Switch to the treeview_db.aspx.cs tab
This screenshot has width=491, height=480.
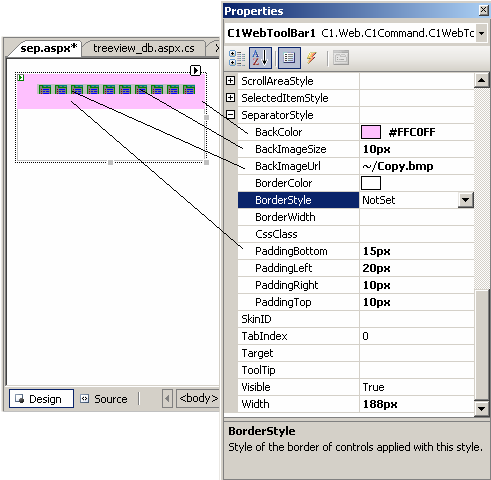click(144, 48)
